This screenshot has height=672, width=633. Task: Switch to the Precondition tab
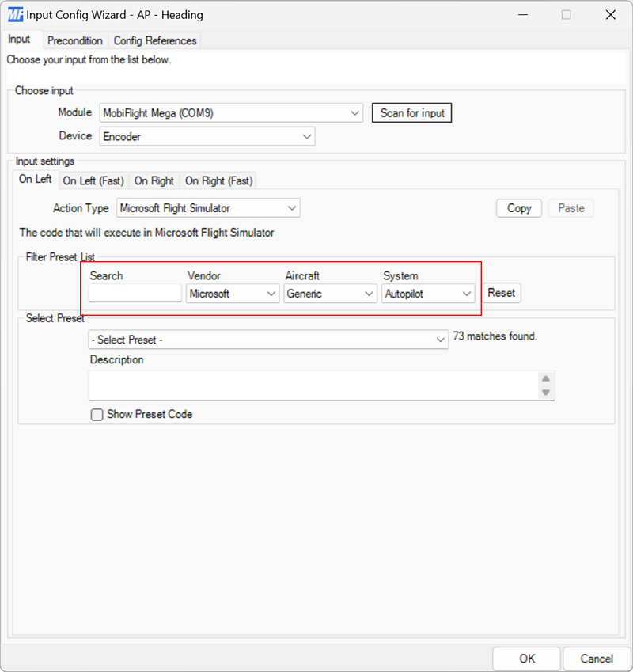tap(75, 40)
